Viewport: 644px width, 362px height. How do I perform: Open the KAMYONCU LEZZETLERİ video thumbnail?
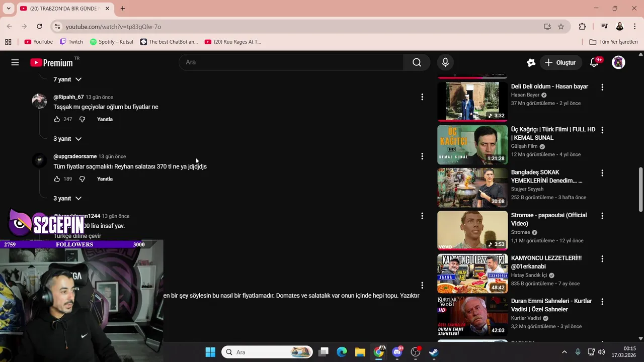[x=472, y=274]
